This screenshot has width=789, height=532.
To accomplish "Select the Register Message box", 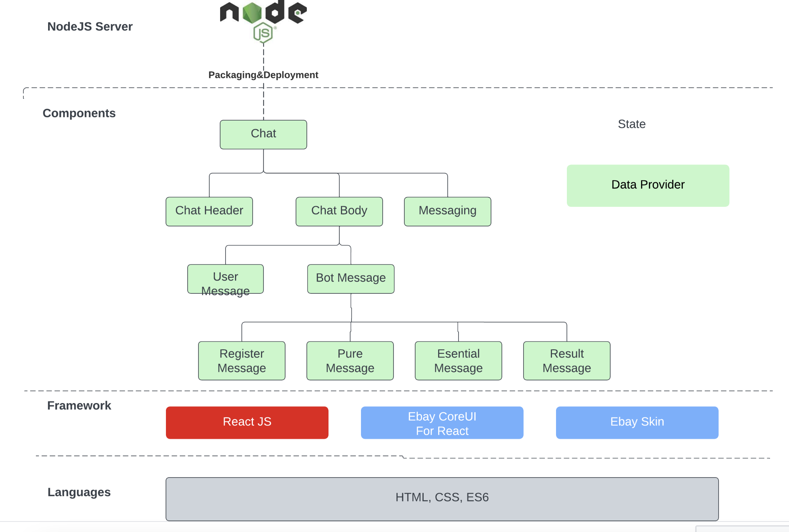I will tap(241, 361).
